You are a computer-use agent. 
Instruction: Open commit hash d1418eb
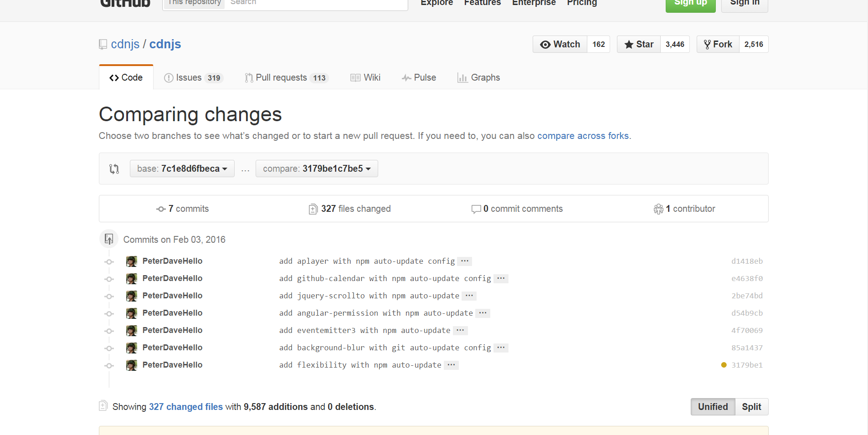[747, 261]
